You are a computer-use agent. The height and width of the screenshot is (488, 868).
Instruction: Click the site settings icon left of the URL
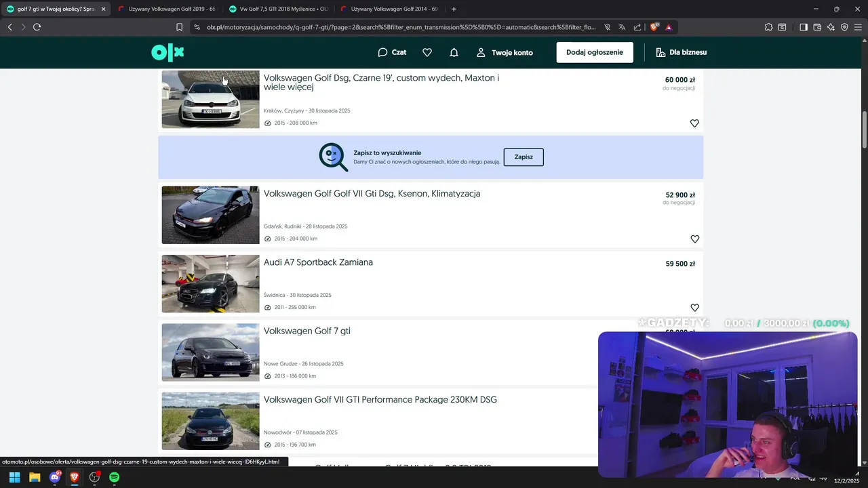(x=197, y=27)
